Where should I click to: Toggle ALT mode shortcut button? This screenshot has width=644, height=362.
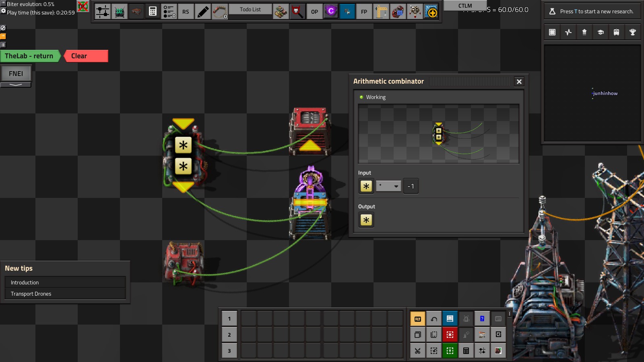click(x=418, y=319)
